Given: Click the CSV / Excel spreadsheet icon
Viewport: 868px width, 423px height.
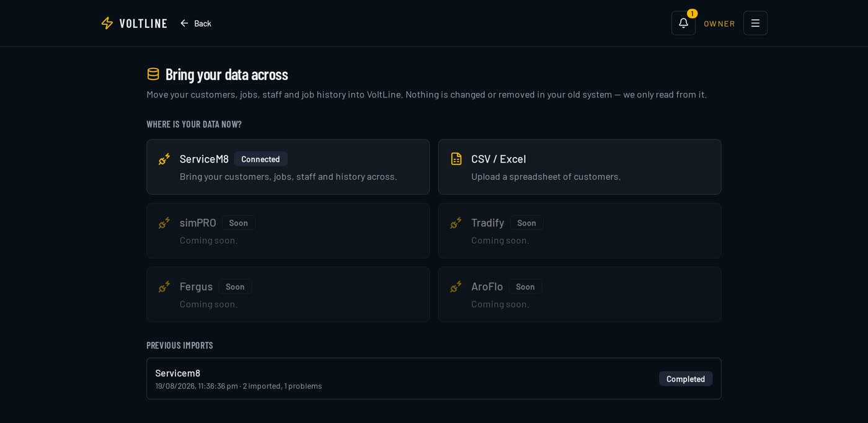Looking at the screenshot, I should pos(456,159).
